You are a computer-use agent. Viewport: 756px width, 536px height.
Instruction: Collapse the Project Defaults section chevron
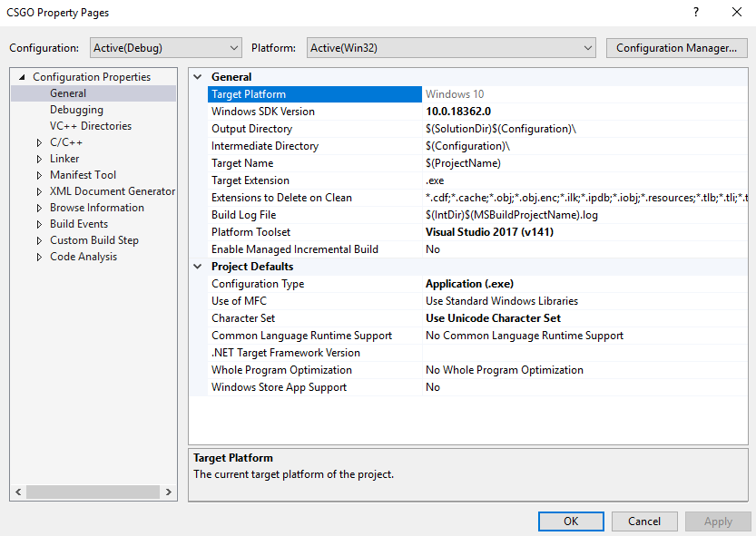click(x=198, y=266)
